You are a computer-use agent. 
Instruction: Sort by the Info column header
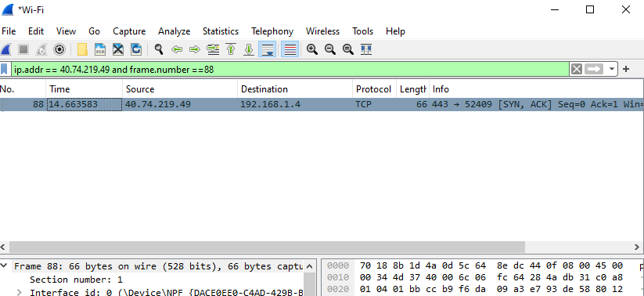pyautogui.click(x=536, y=89)
